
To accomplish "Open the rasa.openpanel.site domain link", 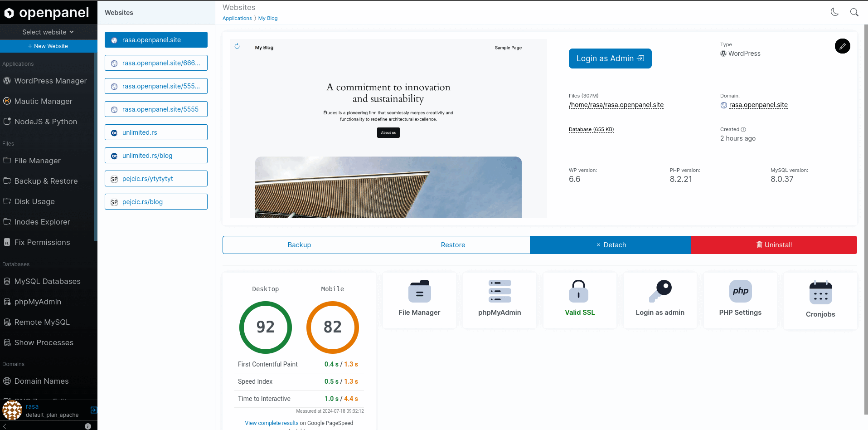I will click(758, 105).
